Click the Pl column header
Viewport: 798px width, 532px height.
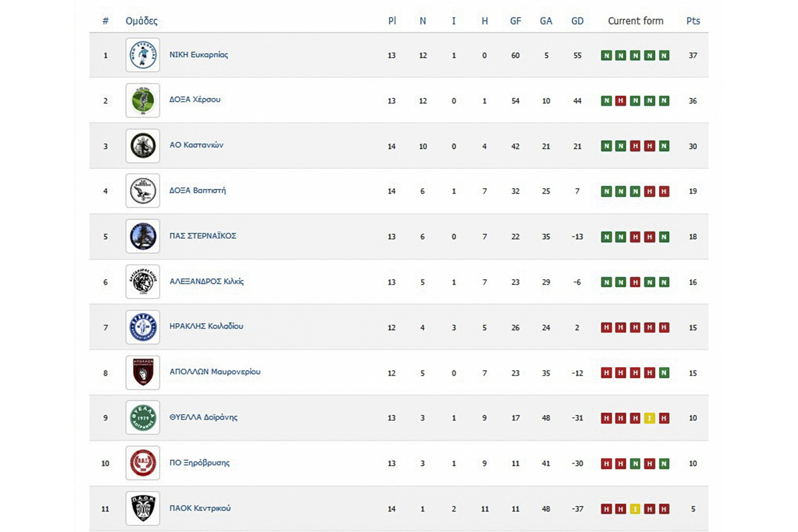392,21
